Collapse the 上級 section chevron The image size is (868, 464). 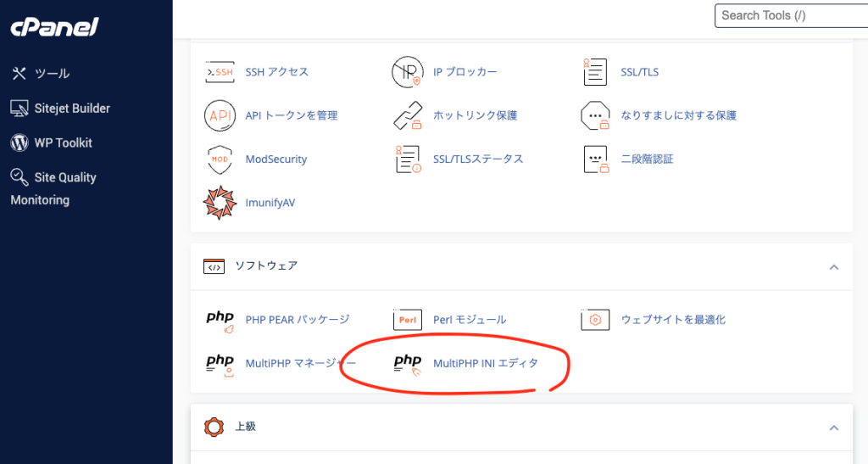click(x=833, y=428)
